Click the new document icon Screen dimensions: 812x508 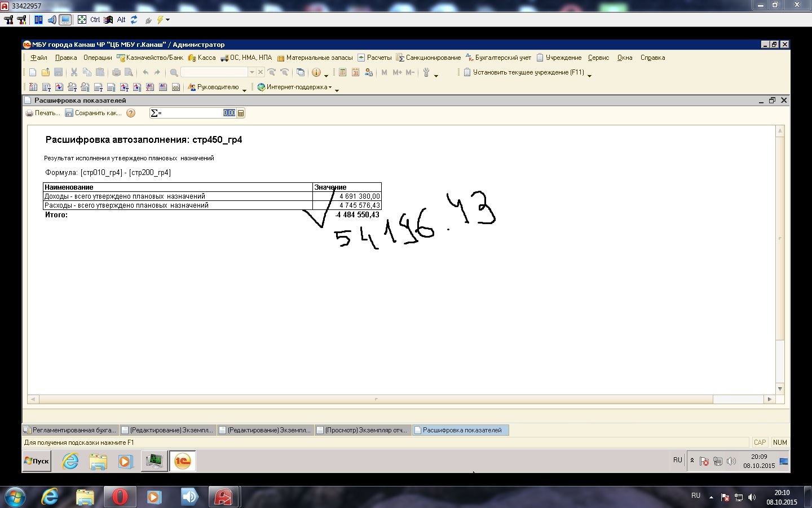33,72
